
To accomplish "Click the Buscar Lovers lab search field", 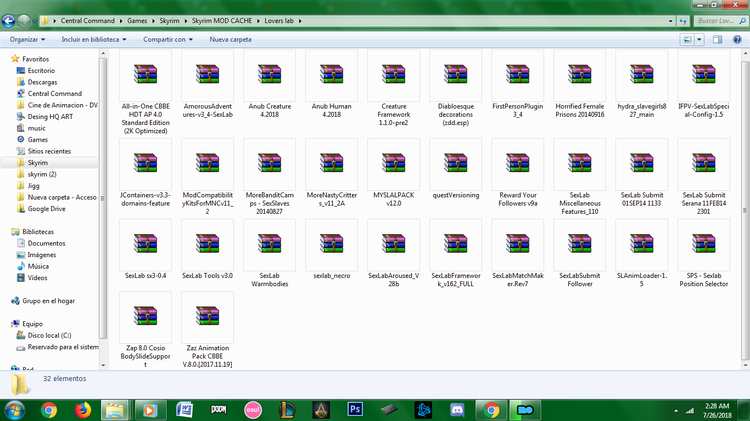I will (720, 21).
